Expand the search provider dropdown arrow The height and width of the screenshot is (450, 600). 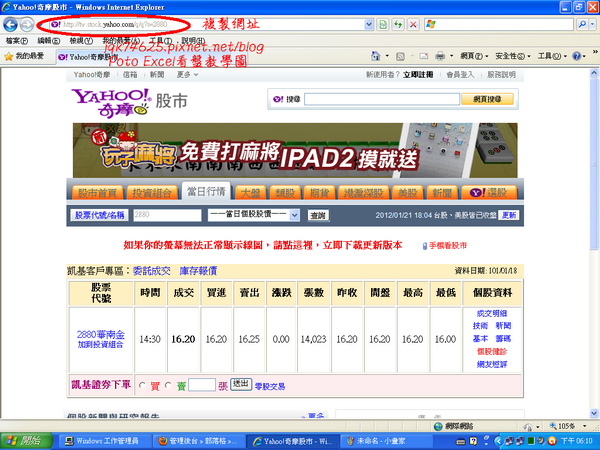point(592,24)
